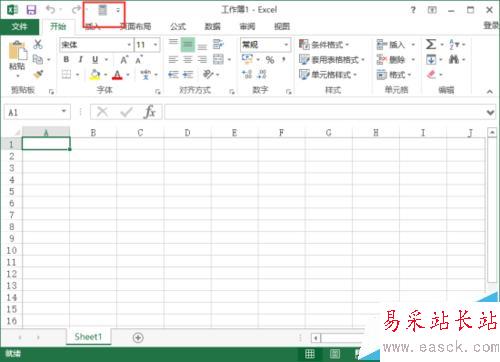Viewport: 500px width, 362px height.
Task: Toggle top align button
Action: click(x=173, y=44)
